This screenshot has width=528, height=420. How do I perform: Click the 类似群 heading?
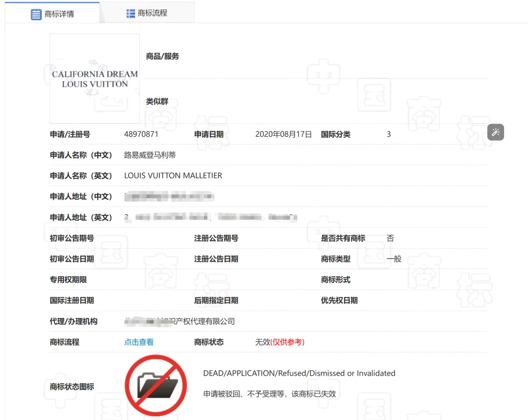tap(157, 101)
